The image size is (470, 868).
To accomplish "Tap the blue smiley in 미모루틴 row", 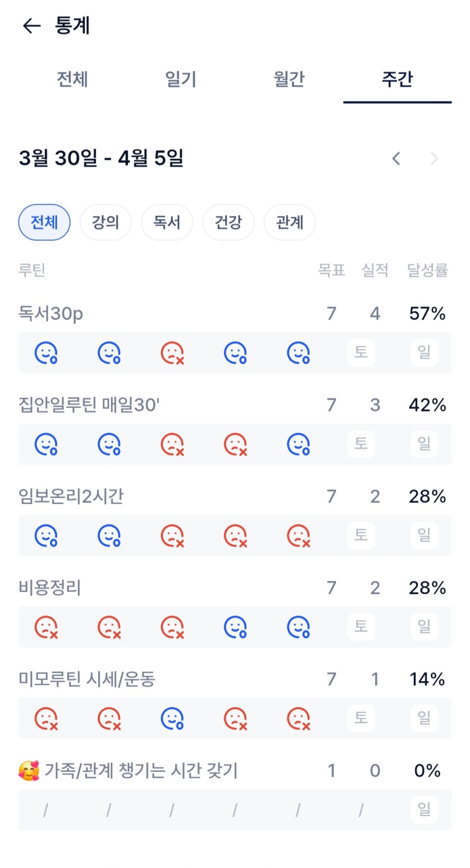I will click(x=172, y=718).
